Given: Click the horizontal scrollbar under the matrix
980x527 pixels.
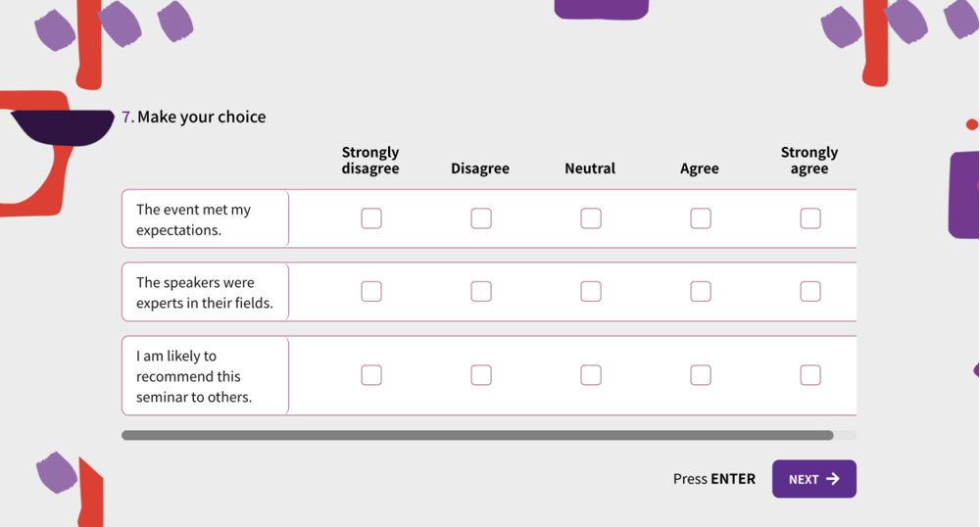Looking at the screenshot, I should (477, 435).
